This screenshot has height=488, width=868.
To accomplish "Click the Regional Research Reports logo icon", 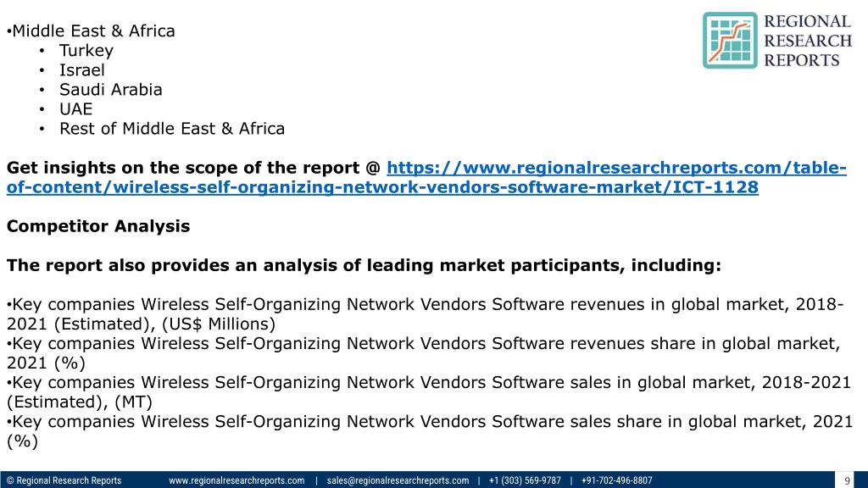I will coord(730,41).
